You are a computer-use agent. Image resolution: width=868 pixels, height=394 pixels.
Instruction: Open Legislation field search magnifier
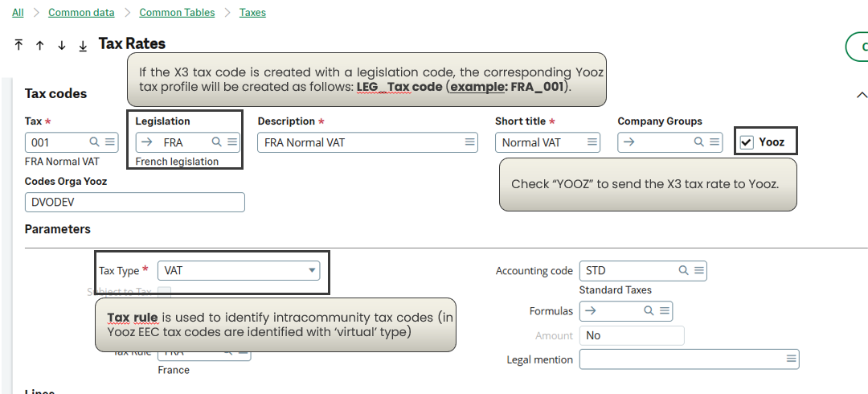[x=216, y=142]
